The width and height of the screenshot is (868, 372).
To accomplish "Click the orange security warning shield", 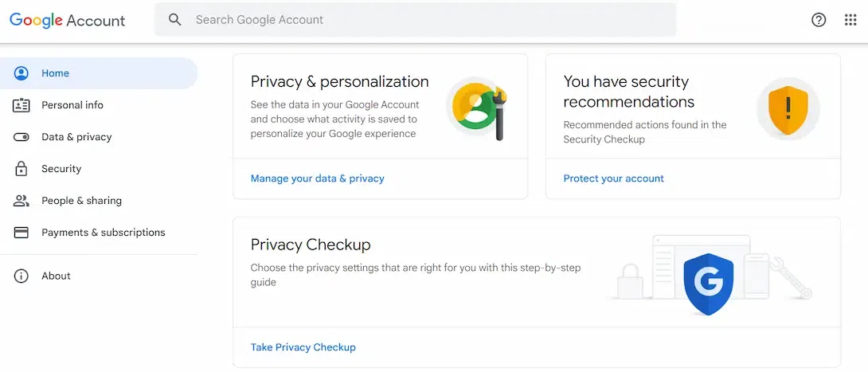I will pyautogui.click(x=788, y=109).
